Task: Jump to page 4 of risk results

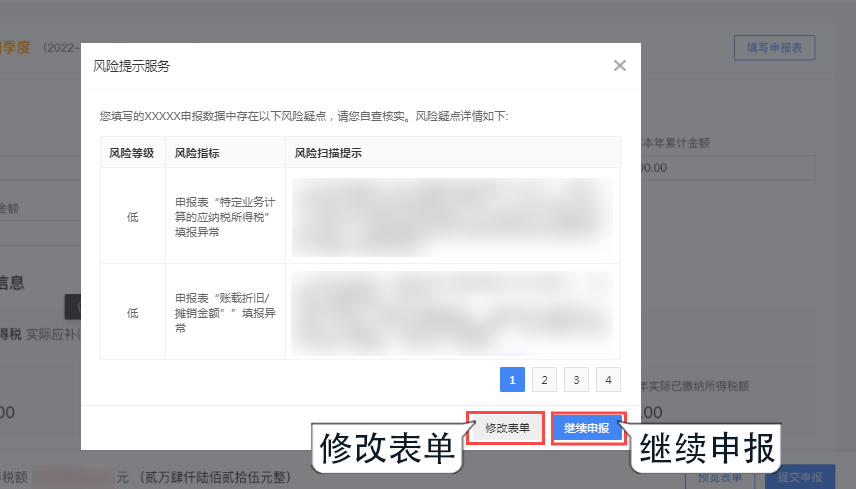Action: pos(608,380)
